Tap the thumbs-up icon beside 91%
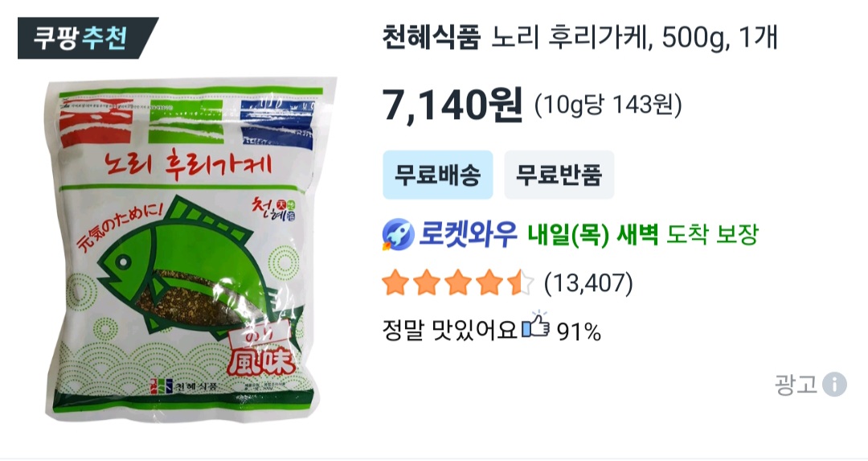The width and height of the screenshot is (868, 461). pos(536,325)
